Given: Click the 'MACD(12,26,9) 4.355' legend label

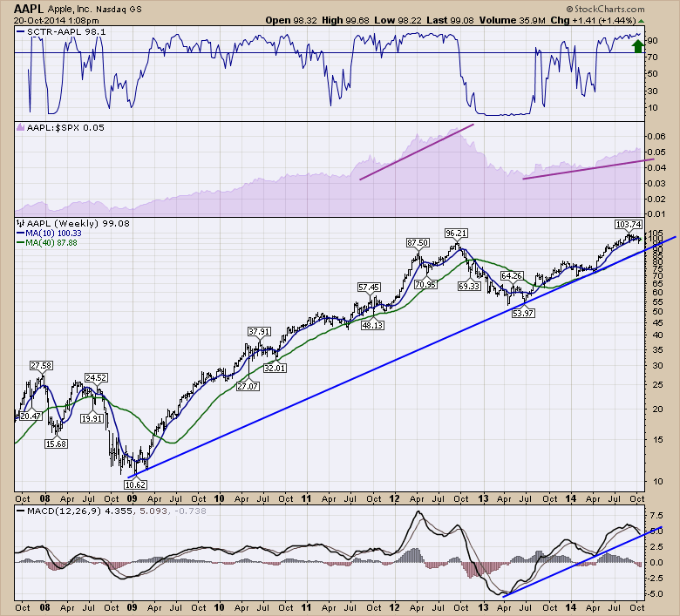Looking at the screenshot, I should click(x=80, y=511).
